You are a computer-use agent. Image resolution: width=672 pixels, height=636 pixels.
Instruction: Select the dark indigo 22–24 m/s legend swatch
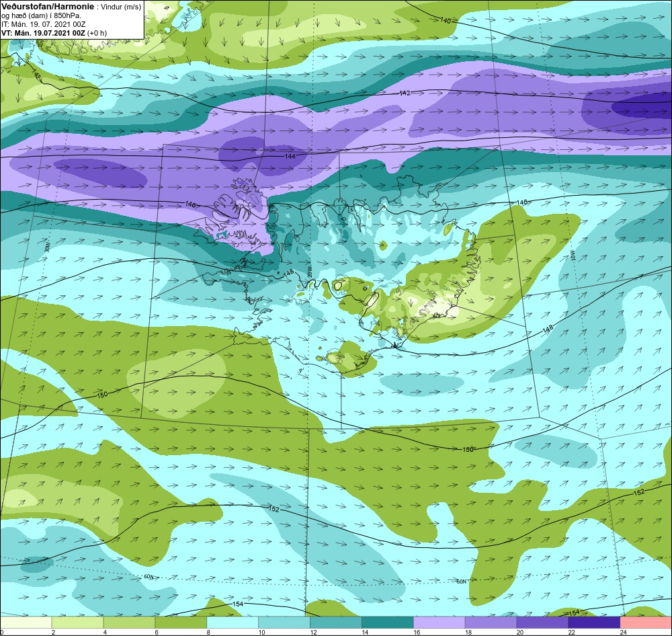click(x=595, y=623)
